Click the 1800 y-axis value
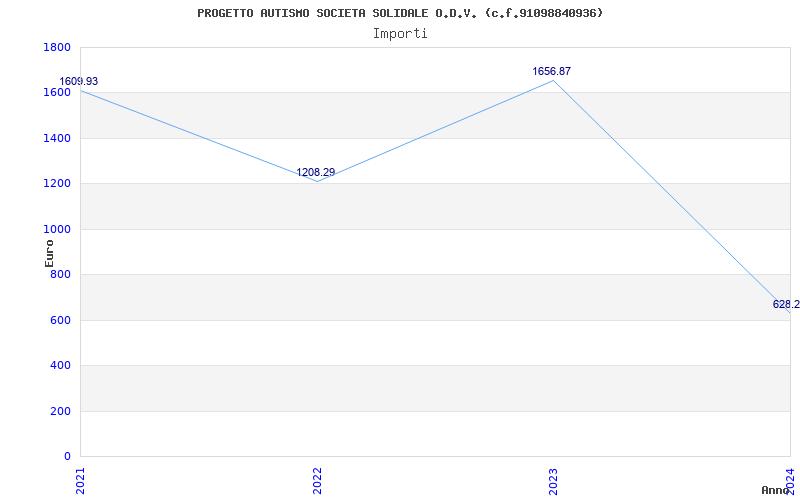 pos(57,47)
